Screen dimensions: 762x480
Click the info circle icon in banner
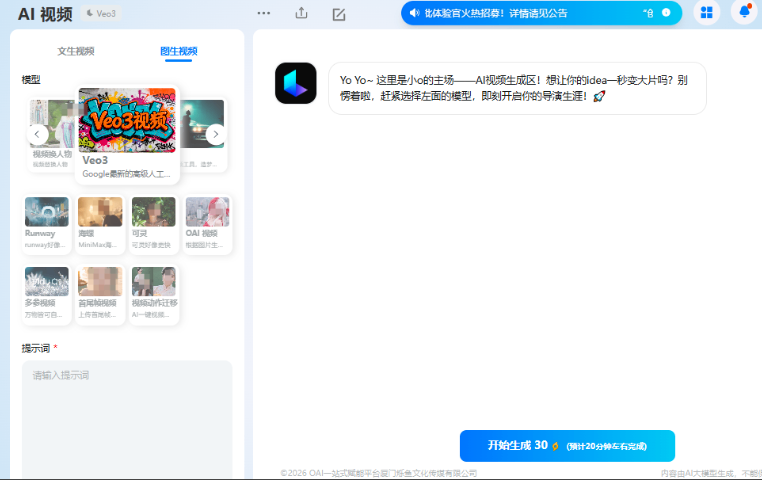pos(666,13)
